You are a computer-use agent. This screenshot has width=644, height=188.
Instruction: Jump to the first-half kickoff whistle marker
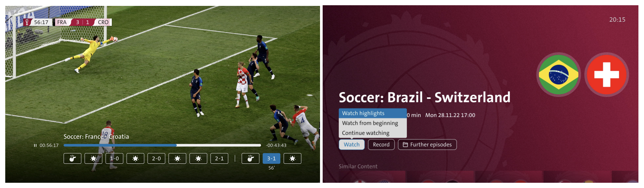click(72, 159)
